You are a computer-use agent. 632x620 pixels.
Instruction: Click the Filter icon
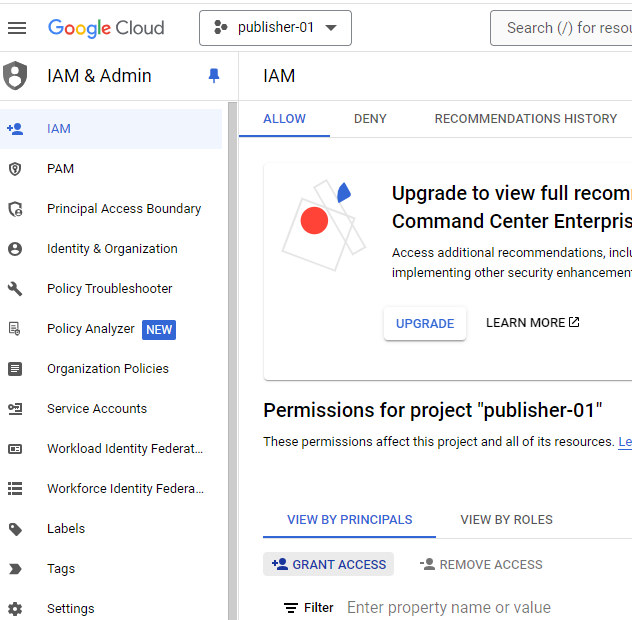[291, 608]
